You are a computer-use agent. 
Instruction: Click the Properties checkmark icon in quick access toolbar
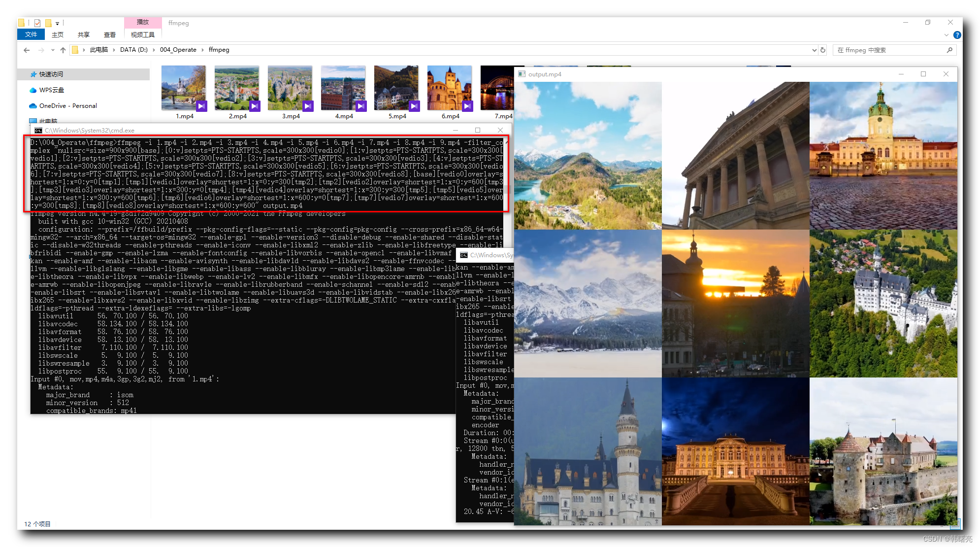pyautogui.click(x=37, y=23)
